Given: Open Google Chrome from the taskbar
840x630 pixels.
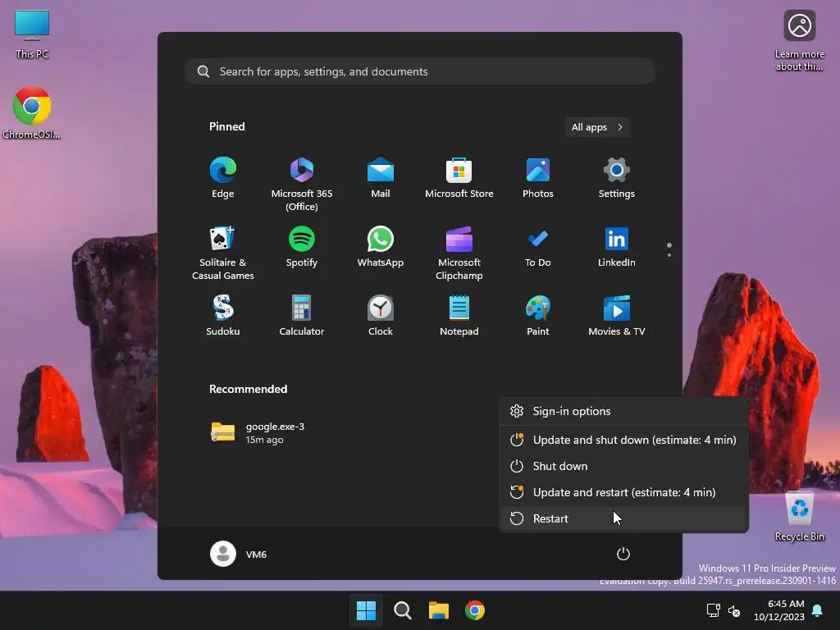Looking at the screenshot, I should [x=475, y=610].
